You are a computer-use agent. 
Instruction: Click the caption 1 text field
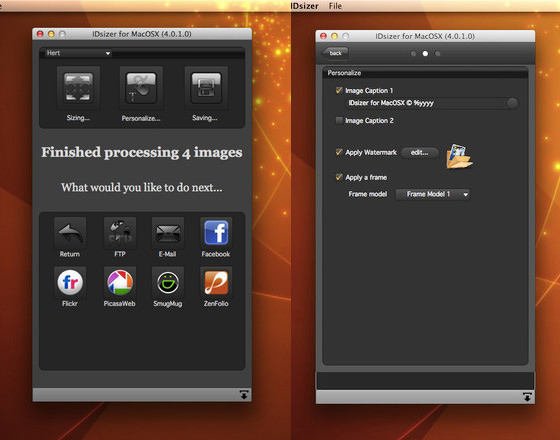(x=425, y=103)
